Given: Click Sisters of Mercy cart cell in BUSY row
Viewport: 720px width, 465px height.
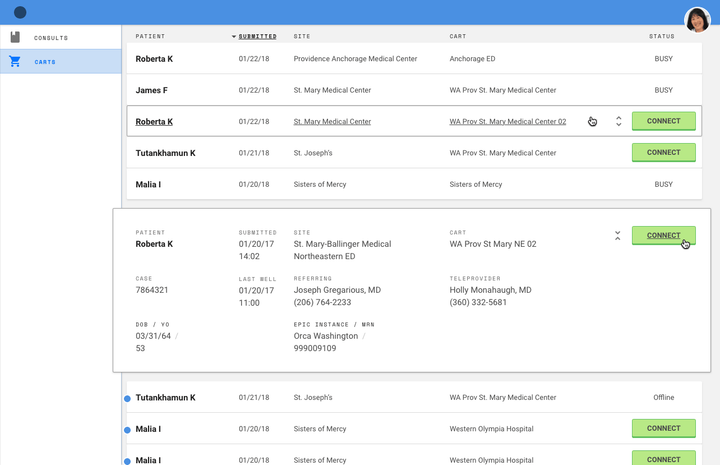Looking at the screenshot, I should 475,185.
